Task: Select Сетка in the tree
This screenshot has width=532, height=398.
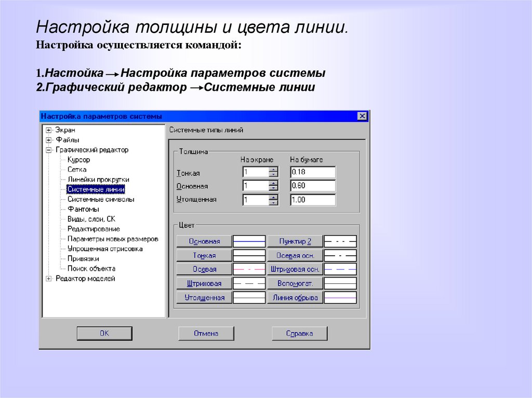Action: (77, 170)
